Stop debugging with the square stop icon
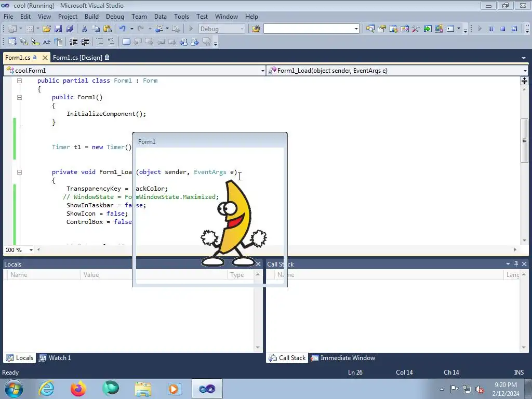 click(502, 29)
